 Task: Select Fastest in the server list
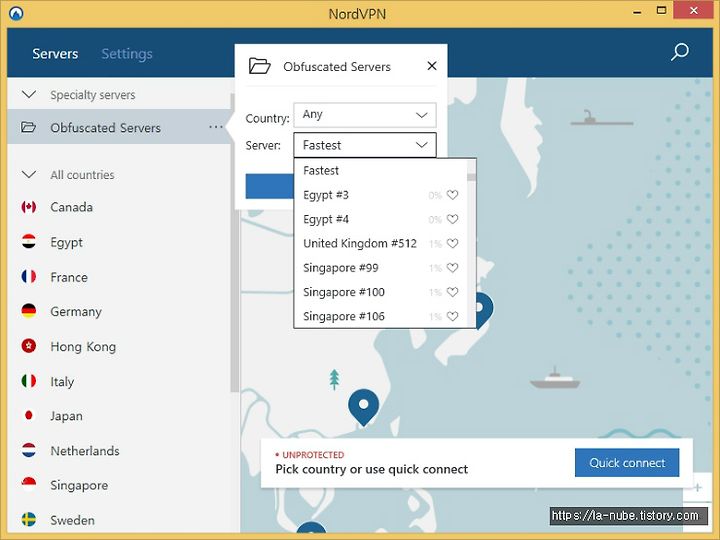click(x=380, y=171)
